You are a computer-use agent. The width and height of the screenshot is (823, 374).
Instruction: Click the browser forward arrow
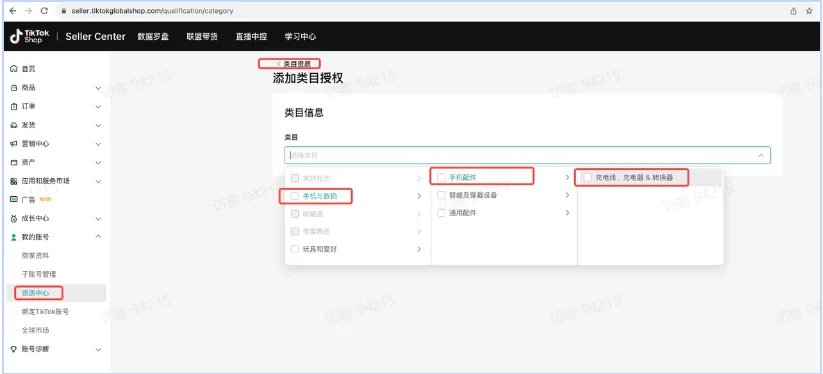(x=28, y=10)
